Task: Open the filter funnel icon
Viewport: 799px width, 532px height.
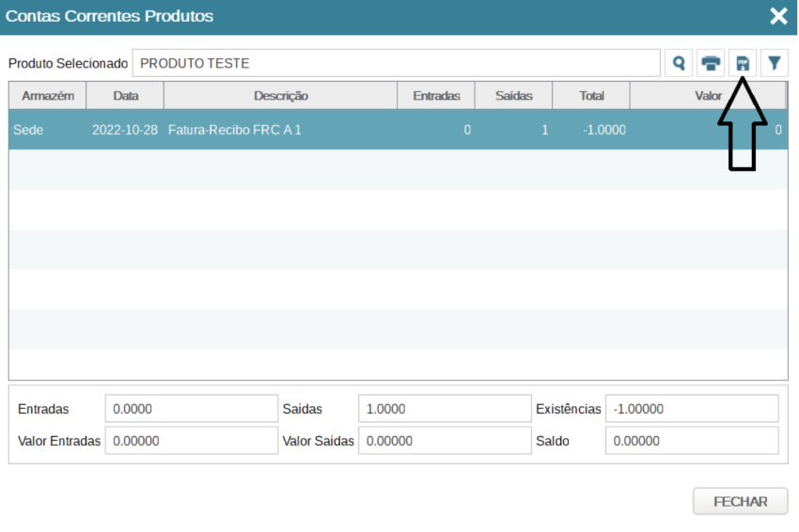Action: tap(775, 63)
